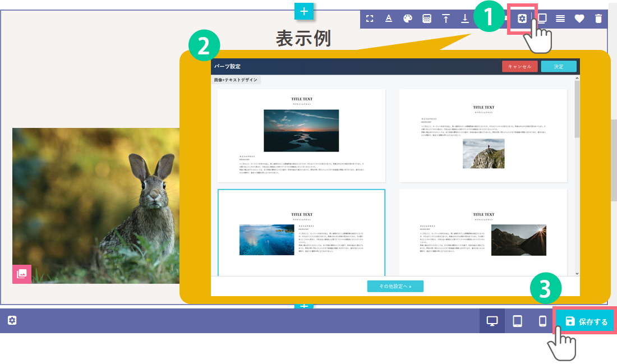Click the 決定 confirm button
The height and width of the screenshot is (364, 617).
[x=559, y=66]
